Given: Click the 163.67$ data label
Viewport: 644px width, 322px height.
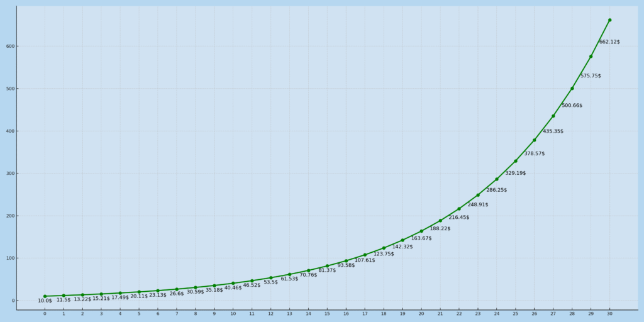Looking at the screenshot, I should (421, 238).
